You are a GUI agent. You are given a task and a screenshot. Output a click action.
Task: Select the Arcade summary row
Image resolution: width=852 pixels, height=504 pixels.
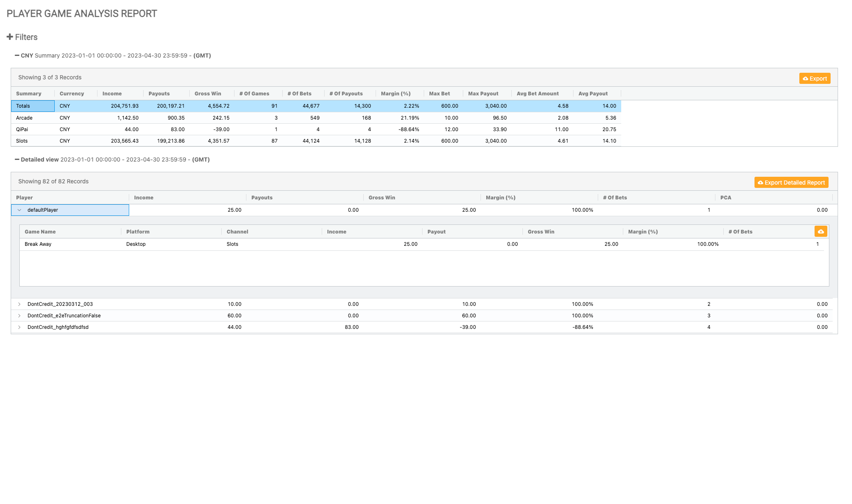(24, 118)
